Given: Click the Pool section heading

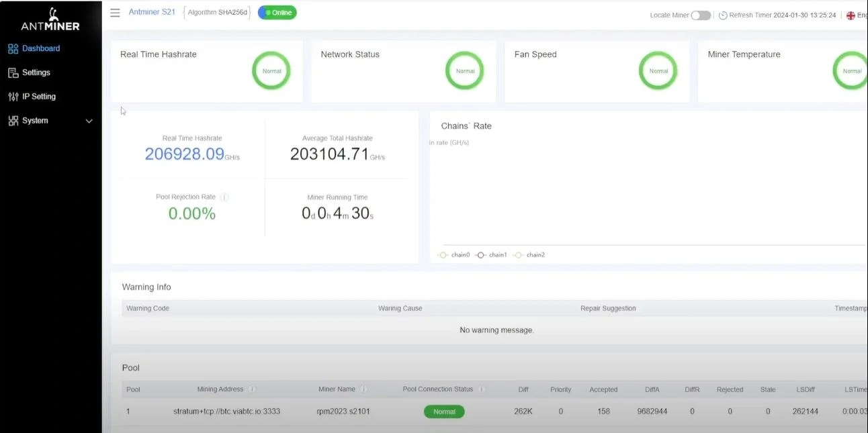Looking at the screenshot, I should coord(131,368).
